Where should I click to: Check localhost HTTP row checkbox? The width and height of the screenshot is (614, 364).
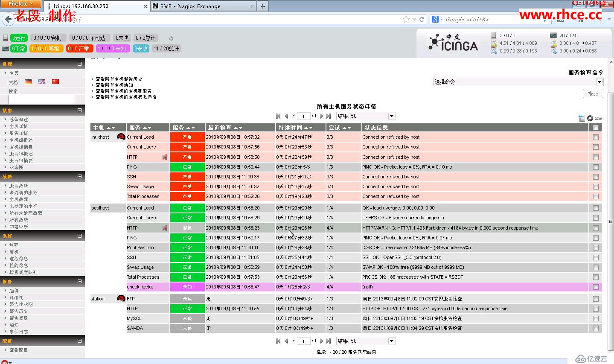coord(596,228)
